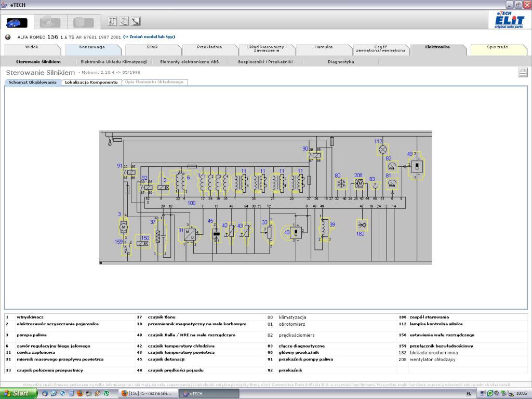Click the Zmień model lub typ link
532x399 pixels.
149,37
